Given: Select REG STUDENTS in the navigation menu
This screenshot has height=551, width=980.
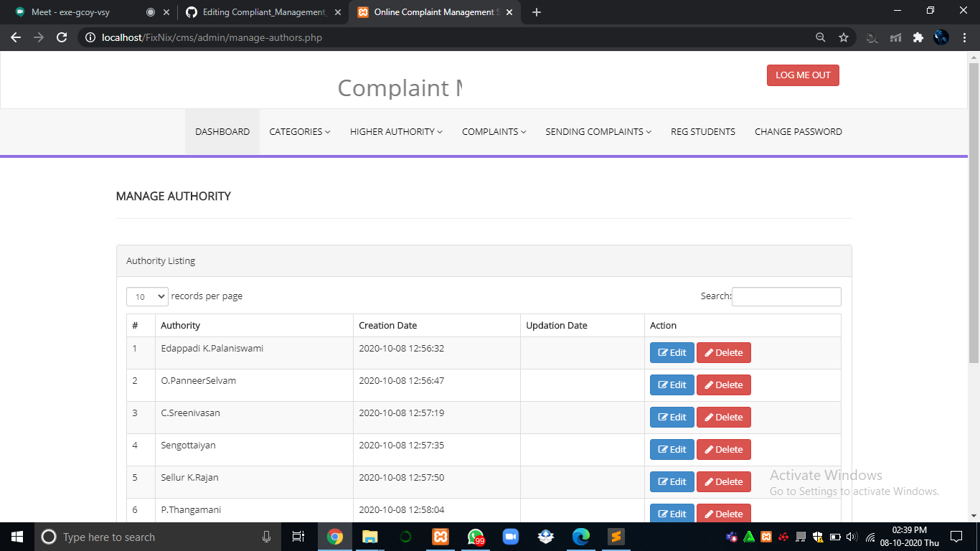Looking at the screenshot, I should [702, 131].
